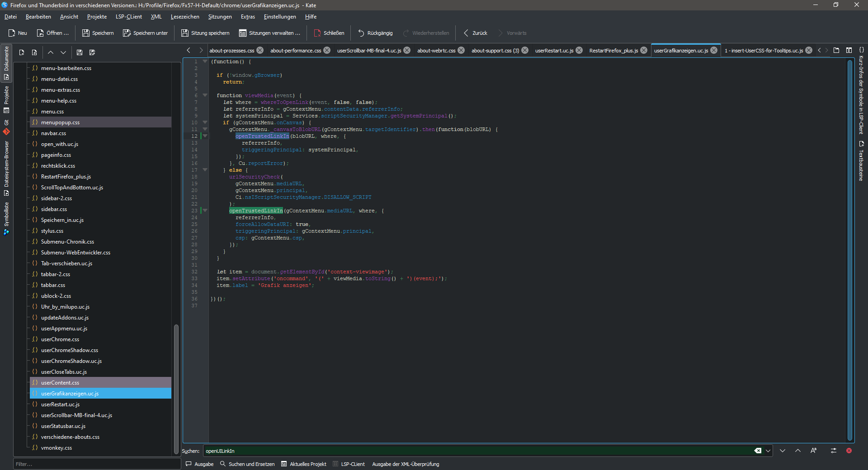Collapse the else block fold at line 17
The width and height of the screenshot is (868, 470).
pos(205,170)
